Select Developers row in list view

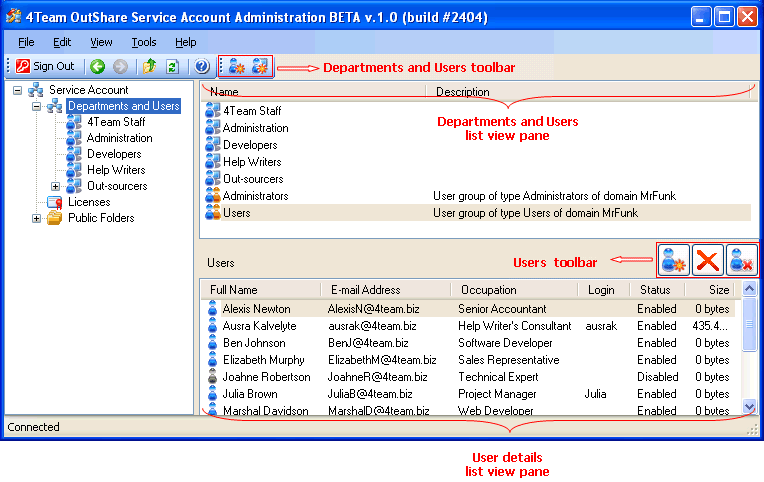250,145
